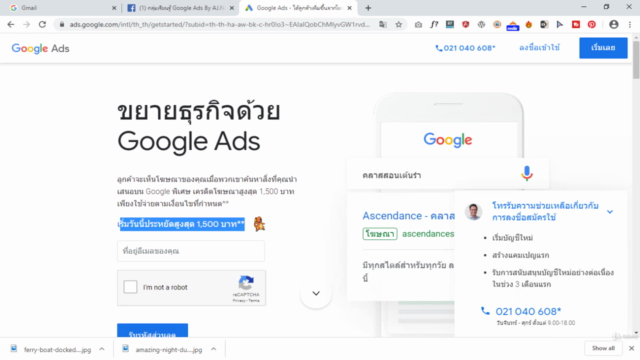640x360 pixels.
Task: Click the browser forward arrow
Action: pyautogui.click(x=27, y=24)
